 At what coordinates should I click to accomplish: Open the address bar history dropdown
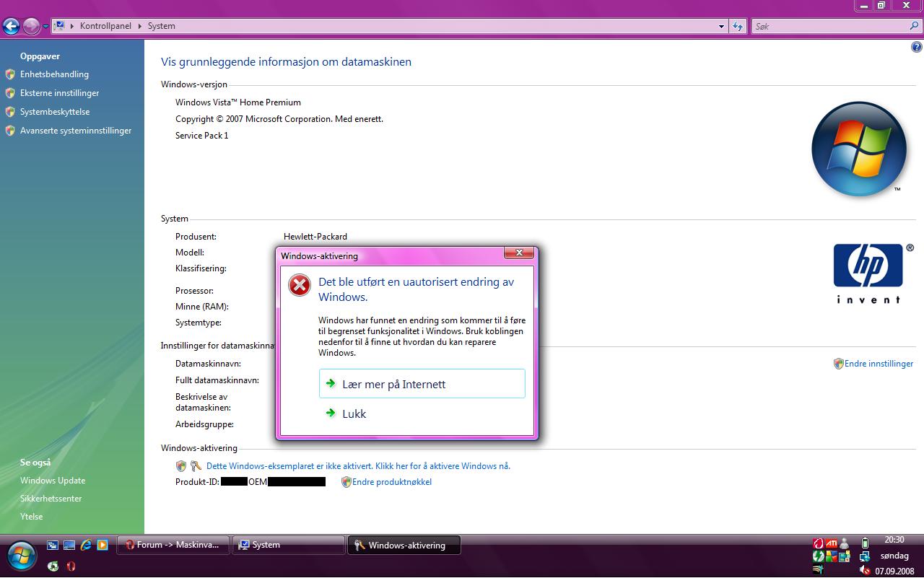(x=721, y=26)
